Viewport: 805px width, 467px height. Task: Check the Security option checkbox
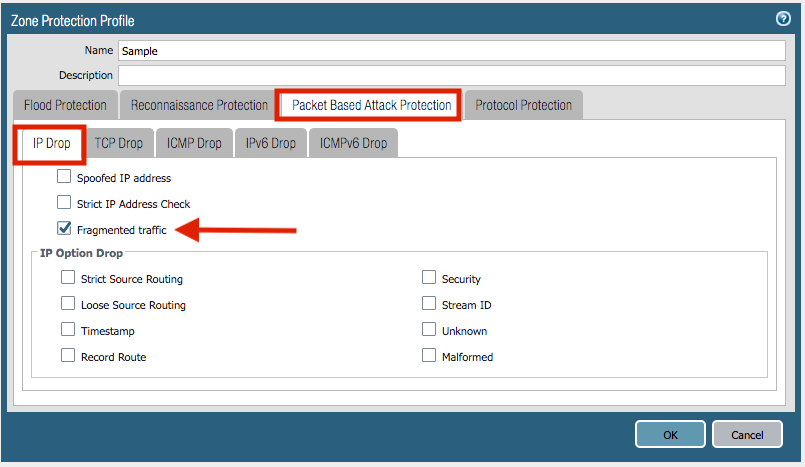[x=429, y=278]
